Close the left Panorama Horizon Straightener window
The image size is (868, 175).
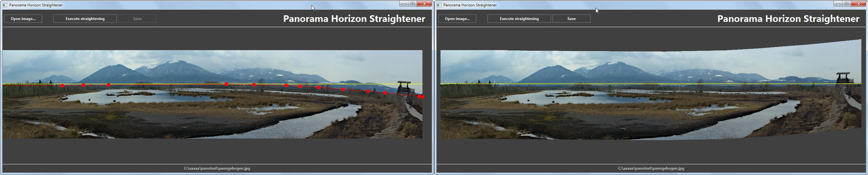click(425, 4)
